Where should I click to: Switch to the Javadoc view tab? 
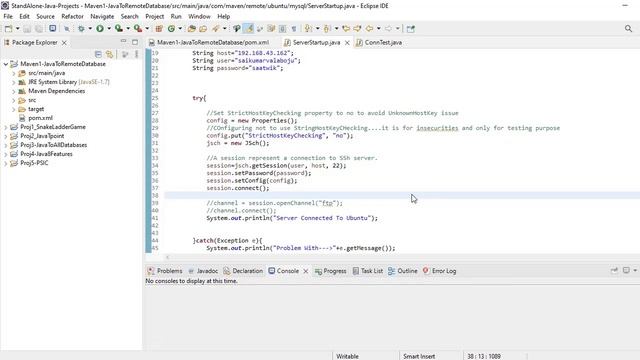203,271
